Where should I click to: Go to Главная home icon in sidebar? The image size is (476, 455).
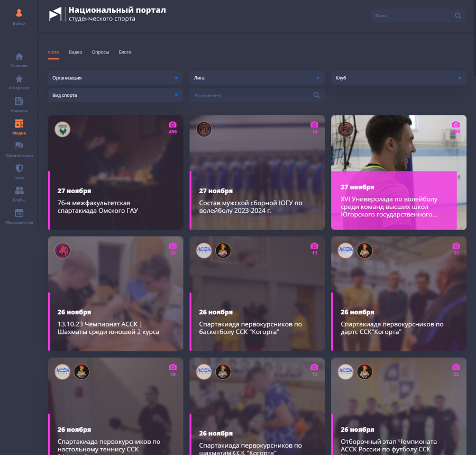click(x=19, y=57)
